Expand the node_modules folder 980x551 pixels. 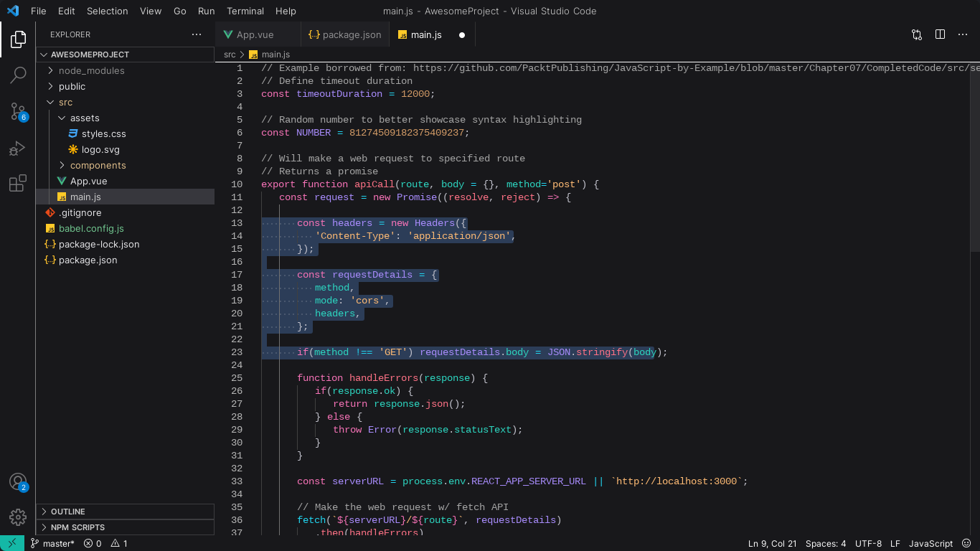pos(126,70)
